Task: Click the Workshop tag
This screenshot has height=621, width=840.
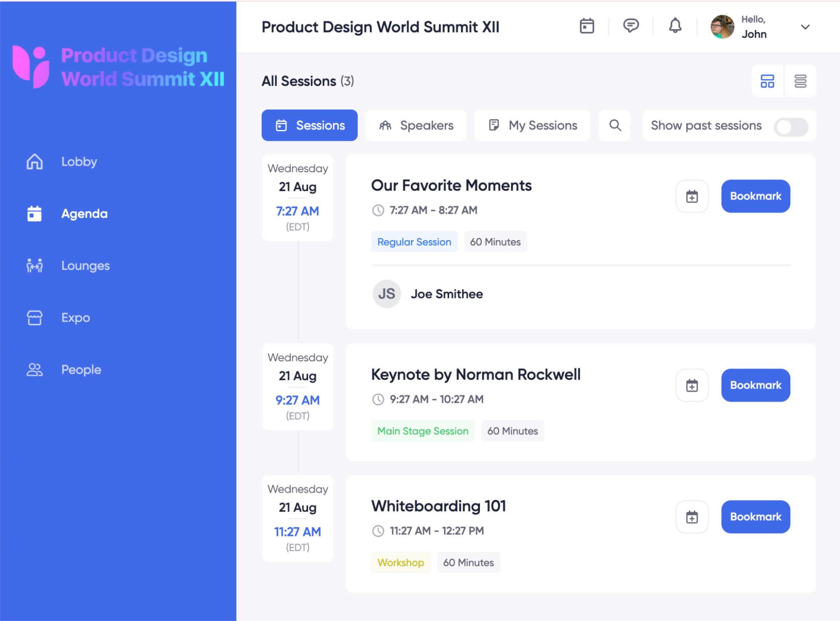Action: (400, 562)
